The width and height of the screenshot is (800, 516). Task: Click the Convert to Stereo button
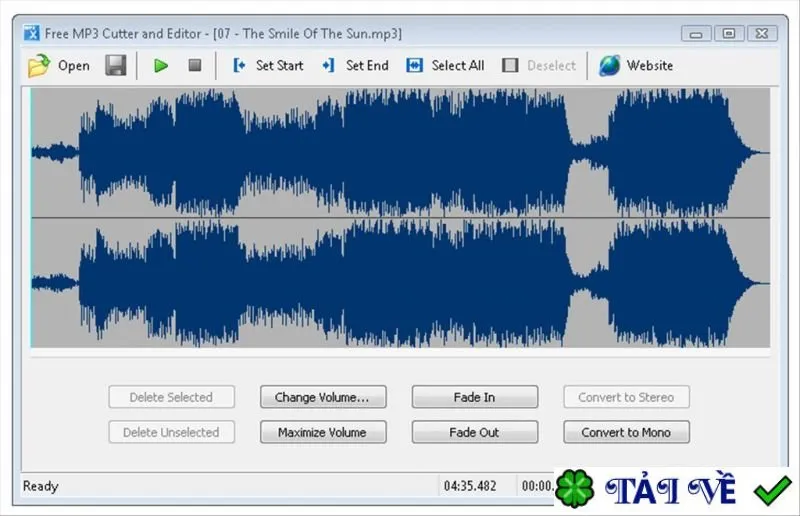point(627,397)
